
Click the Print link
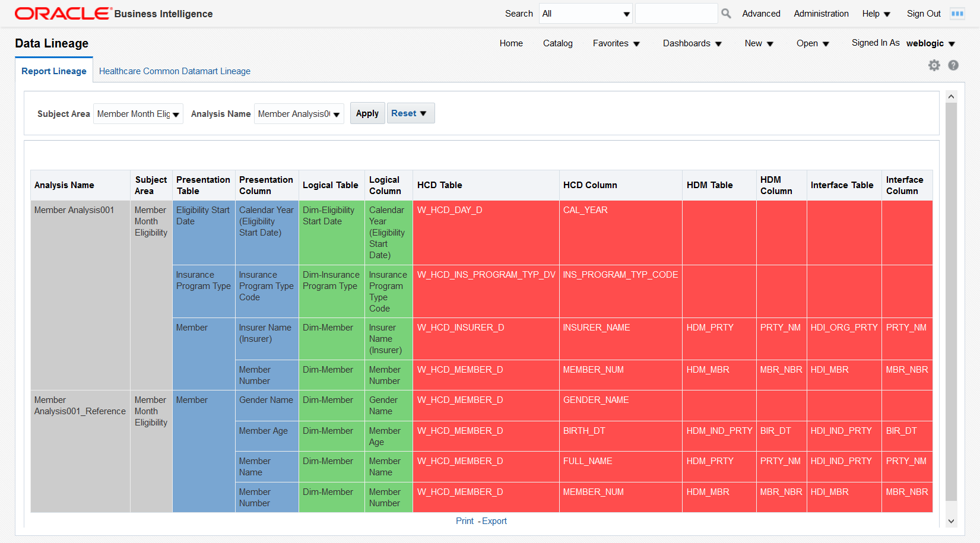[x=465, y=521]
